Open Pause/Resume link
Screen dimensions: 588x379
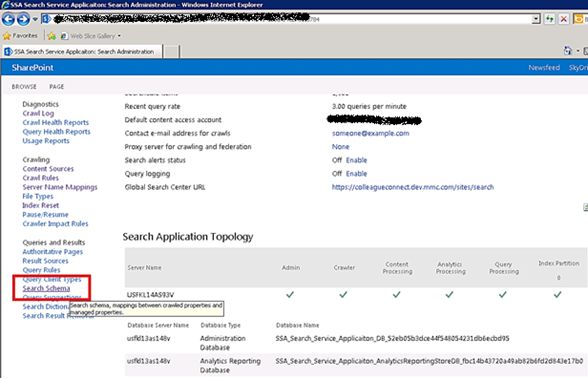pyautogui.click(x=45, y=214)
